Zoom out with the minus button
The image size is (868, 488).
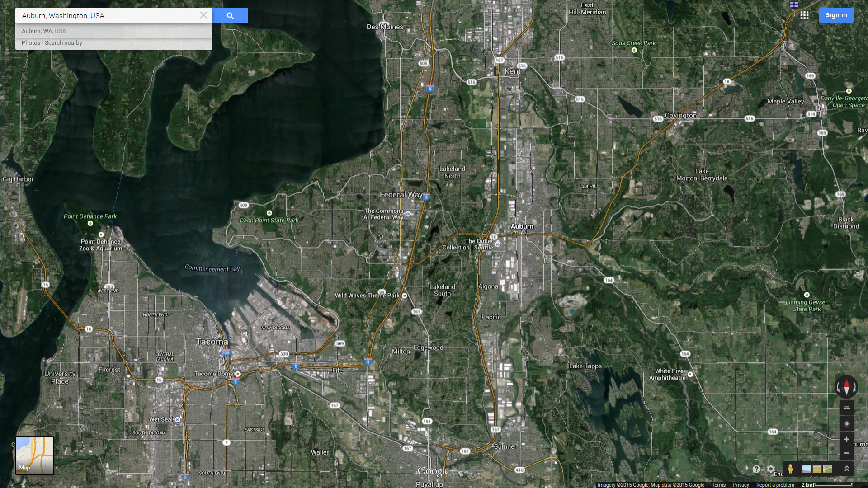[x=847, y=453]
